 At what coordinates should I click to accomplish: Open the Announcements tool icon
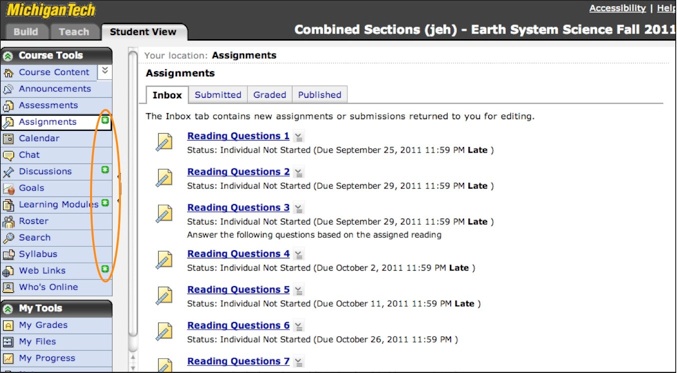point(8,89)
